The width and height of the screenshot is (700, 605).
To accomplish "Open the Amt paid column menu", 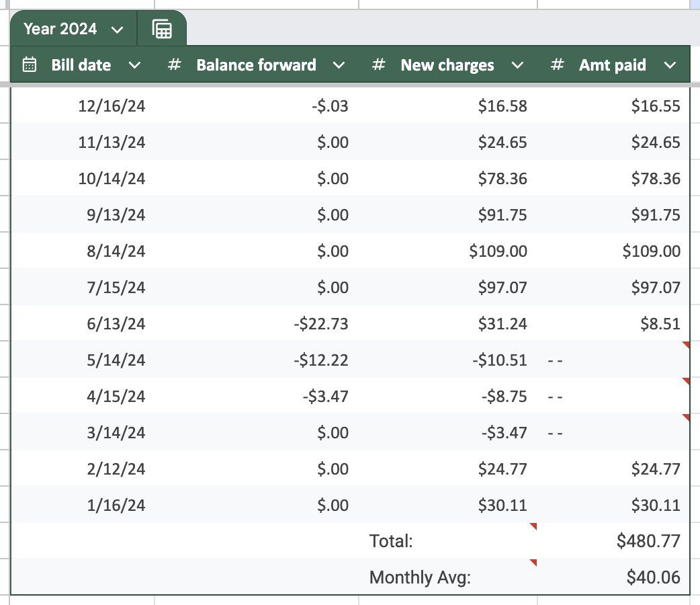I will click(x=670, y=65).
